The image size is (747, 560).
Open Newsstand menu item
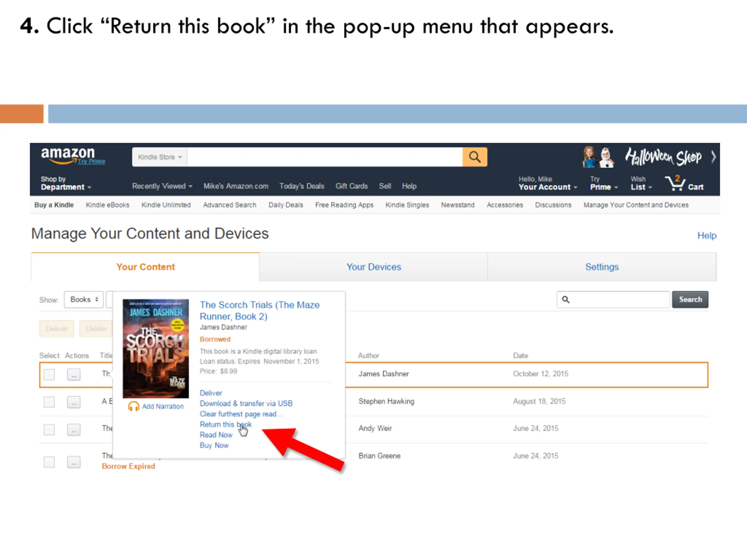click(x=458, y=205)
